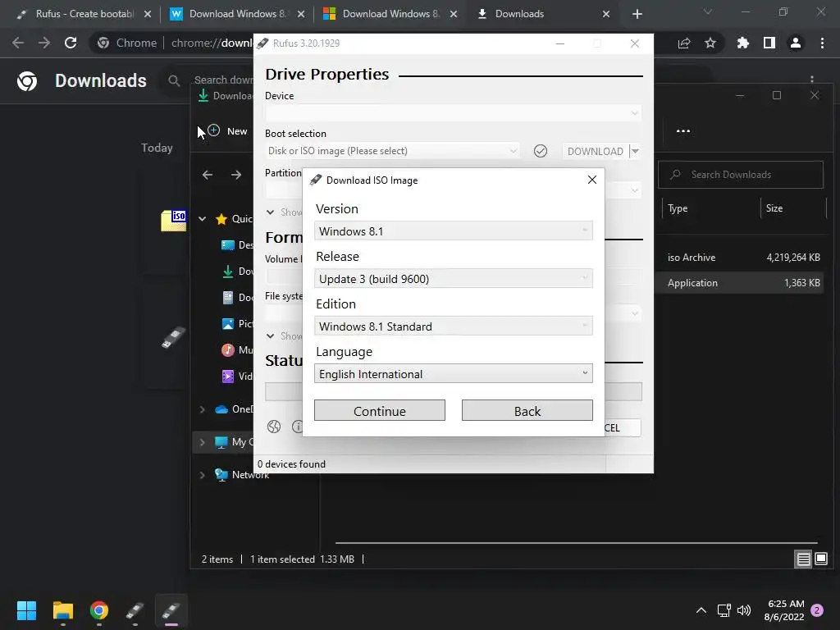Reload the Chrome page
This screenshot has height=630, width=840.
pyautogui.click(x=71, y=43)
